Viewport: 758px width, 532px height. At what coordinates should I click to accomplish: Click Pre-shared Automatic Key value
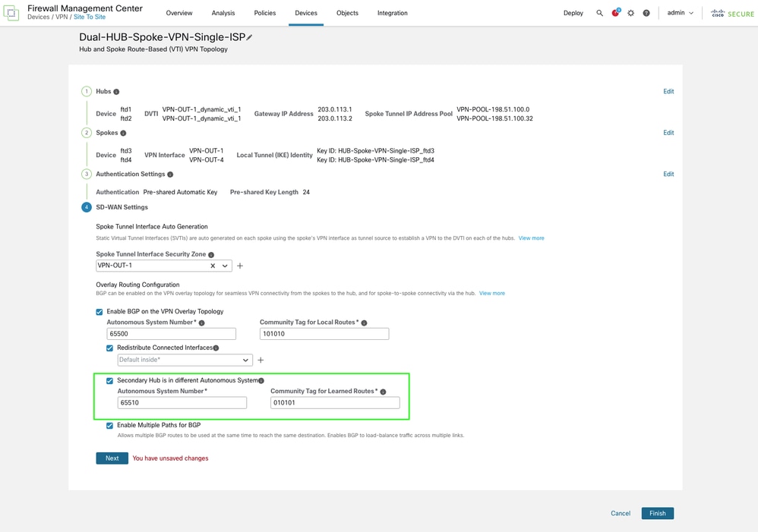click(180, 192)
